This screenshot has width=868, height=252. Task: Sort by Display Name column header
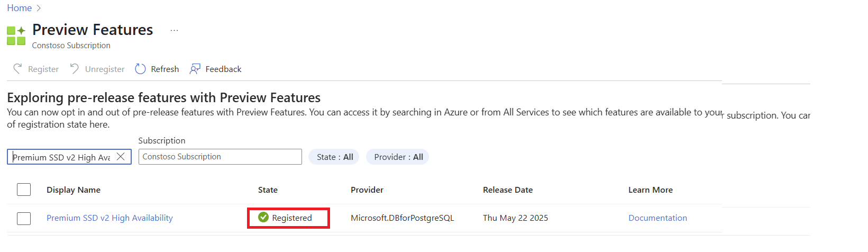(74, 190)
